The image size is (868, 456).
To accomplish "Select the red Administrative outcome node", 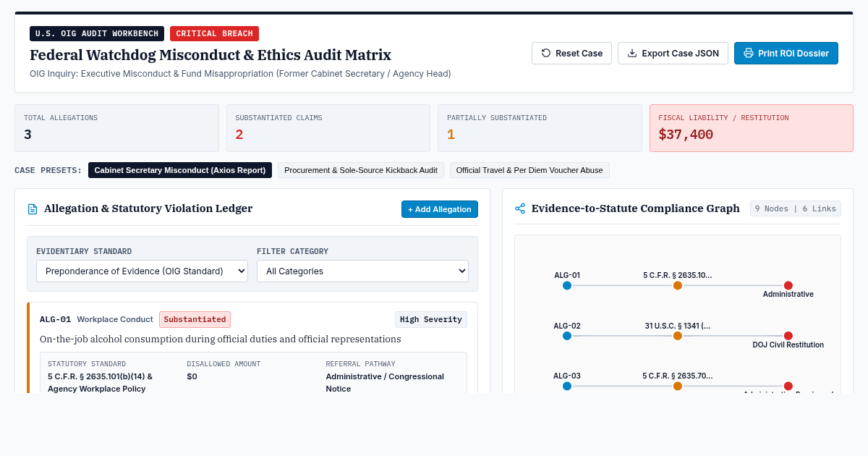I will click(x=788, y=285).
